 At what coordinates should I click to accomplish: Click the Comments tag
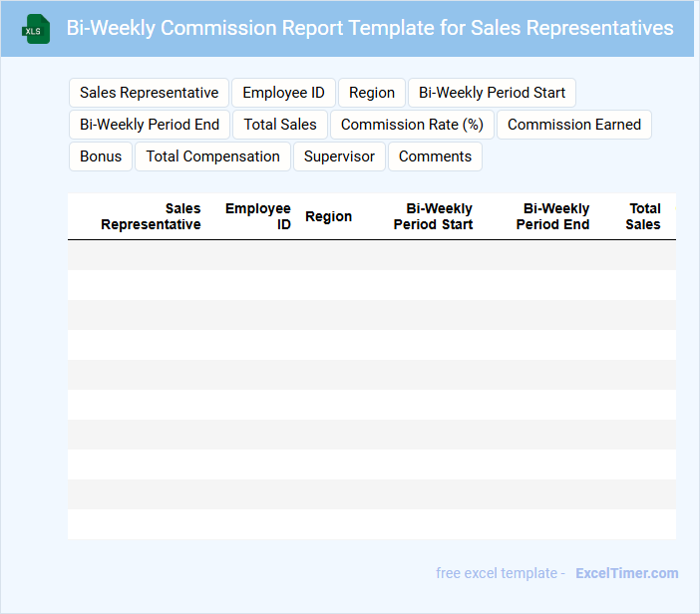(435, 156)
